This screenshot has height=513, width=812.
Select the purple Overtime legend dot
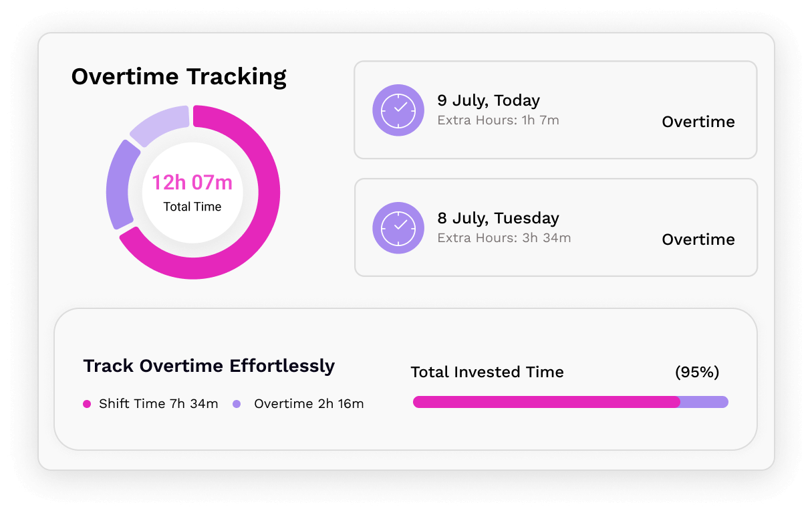click(237, 404)
